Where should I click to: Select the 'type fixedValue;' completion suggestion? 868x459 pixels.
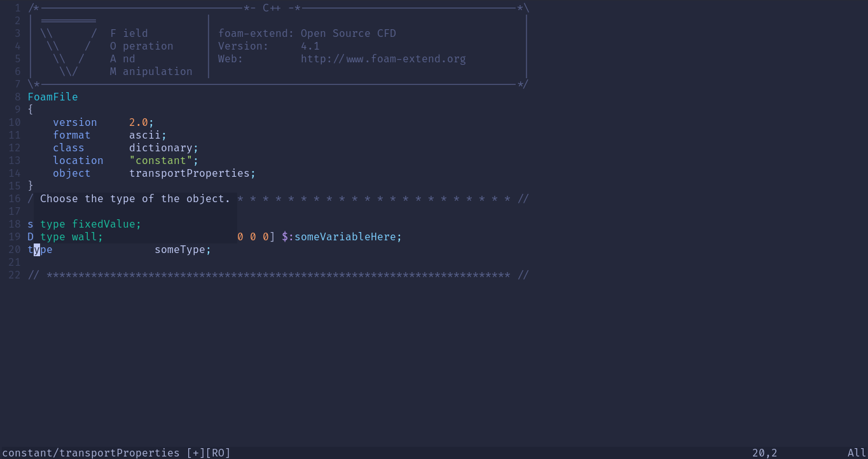pos(90,224)
